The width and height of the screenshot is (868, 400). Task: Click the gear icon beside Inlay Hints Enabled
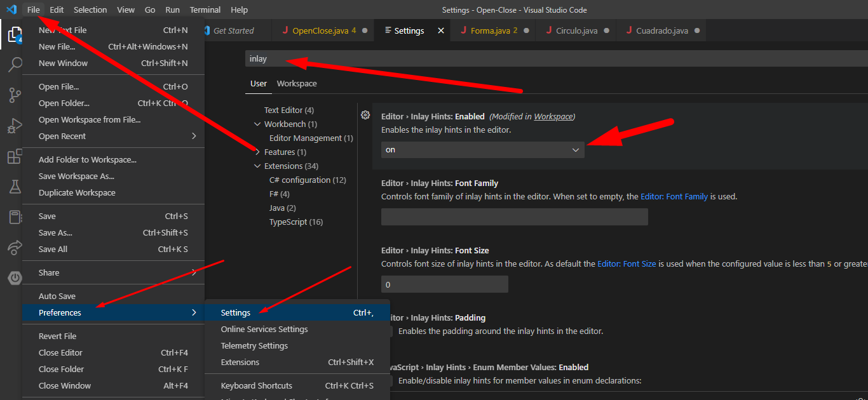(x=365, y=115)
